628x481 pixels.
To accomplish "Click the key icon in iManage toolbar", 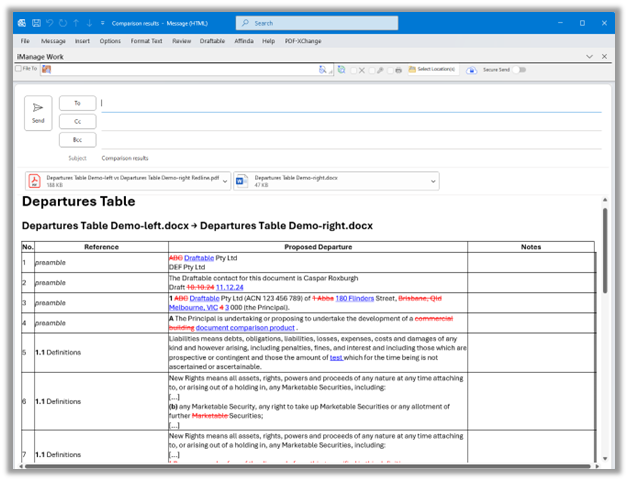I will click(380, 70).
